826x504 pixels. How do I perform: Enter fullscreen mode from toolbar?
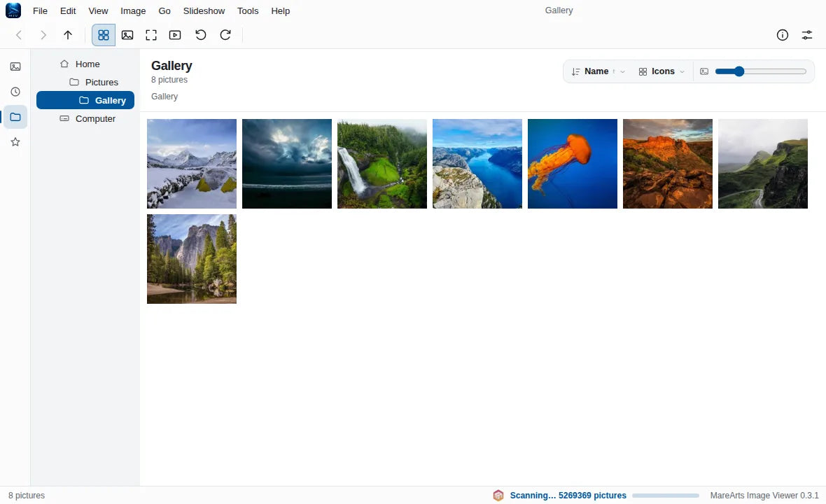(151, 35)
